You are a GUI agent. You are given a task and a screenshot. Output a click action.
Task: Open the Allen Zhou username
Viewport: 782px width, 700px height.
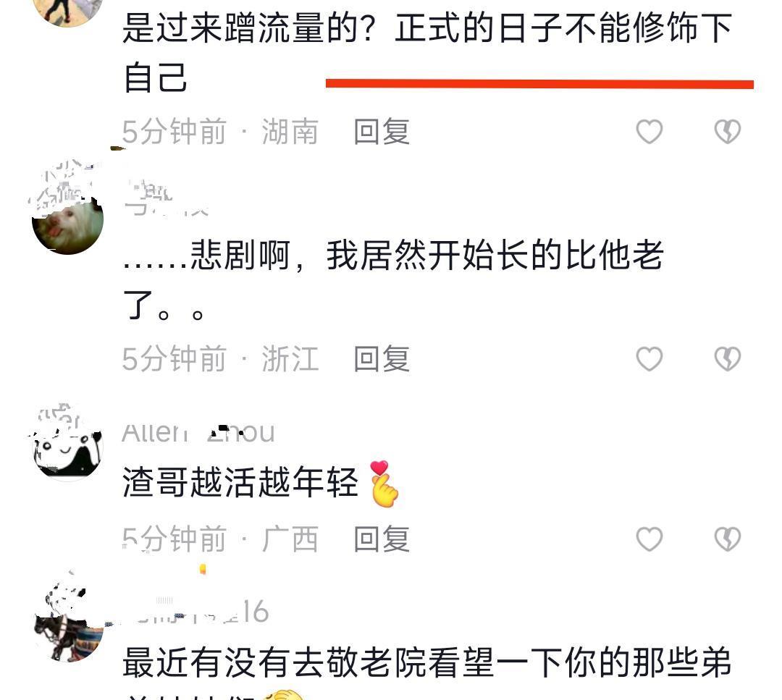pyautogui.click(x=198, y=432)
